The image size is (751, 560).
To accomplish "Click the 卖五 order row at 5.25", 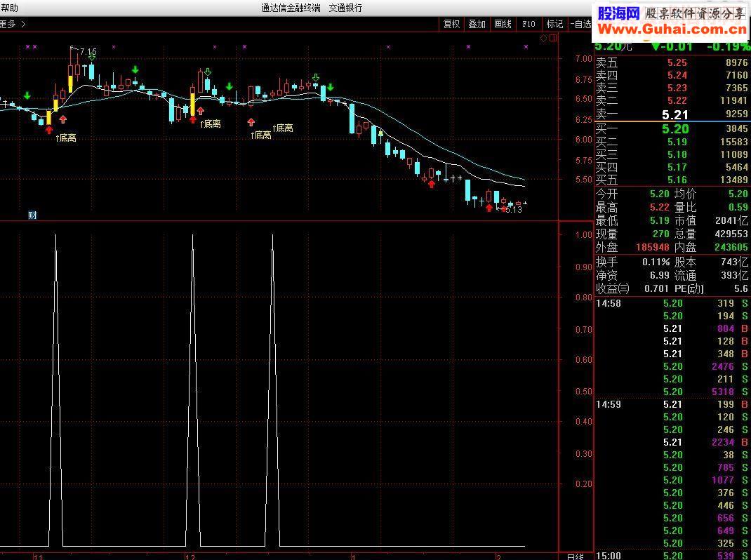I will pos(672,62).
